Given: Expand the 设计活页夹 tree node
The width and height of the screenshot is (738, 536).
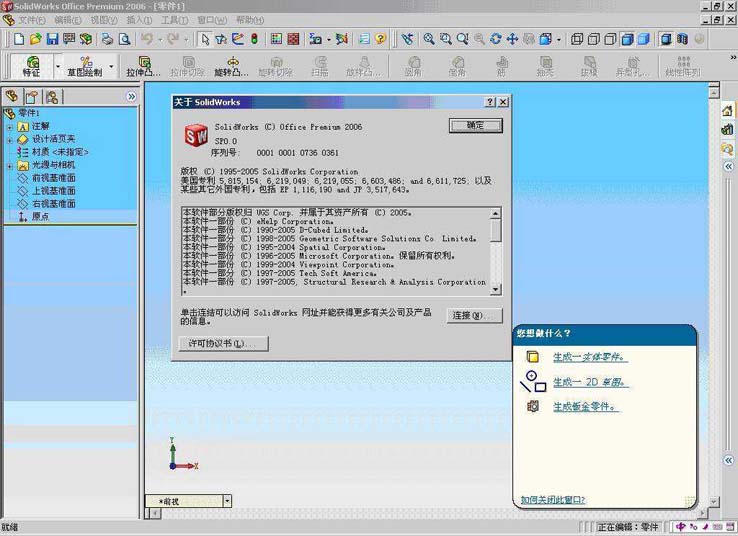Looking at the screenshot, I should 9,140.
